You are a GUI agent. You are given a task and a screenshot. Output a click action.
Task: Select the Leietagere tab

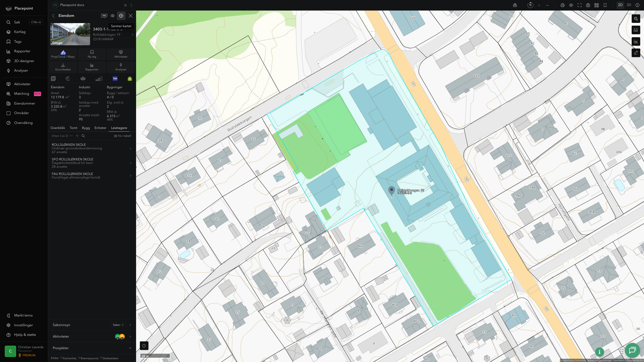pos(119,128)
